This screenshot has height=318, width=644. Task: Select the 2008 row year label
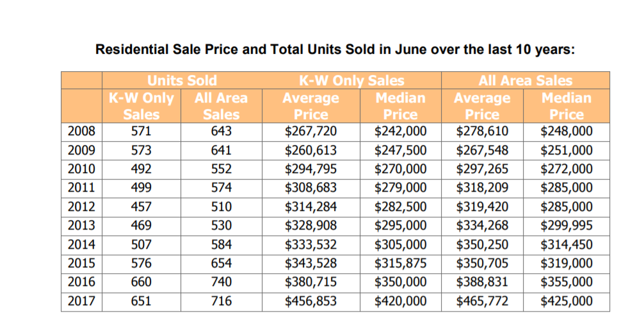tap(81, 132)
